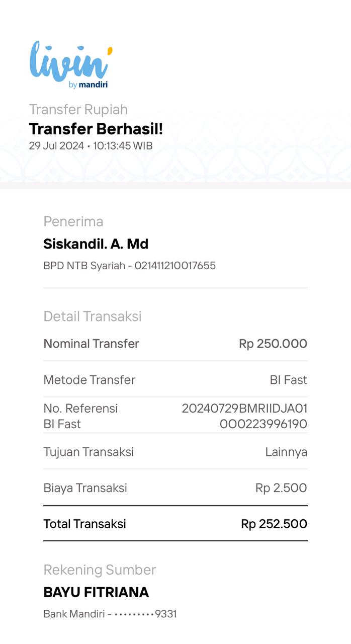
Task: Tap the "Lainnya" transaction purpose value
Action: click(286, 452)
